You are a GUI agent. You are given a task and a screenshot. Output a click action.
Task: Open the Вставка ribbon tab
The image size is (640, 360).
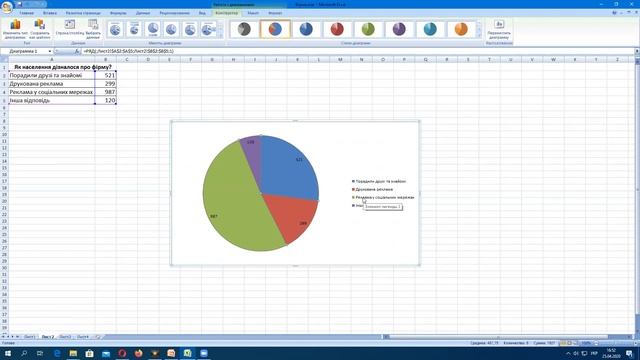pos(50,13)
